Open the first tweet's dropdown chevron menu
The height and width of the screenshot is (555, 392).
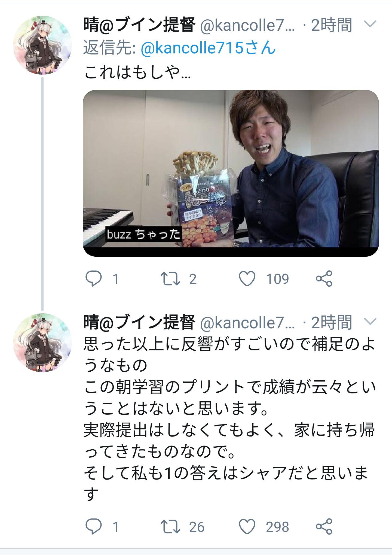pos(370,25)
